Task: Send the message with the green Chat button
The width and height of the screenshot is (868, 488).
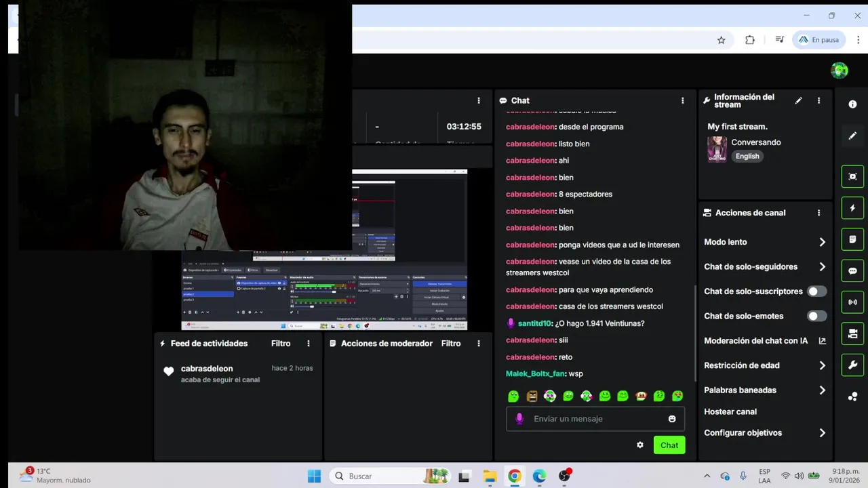Action: tap(669, 445)
